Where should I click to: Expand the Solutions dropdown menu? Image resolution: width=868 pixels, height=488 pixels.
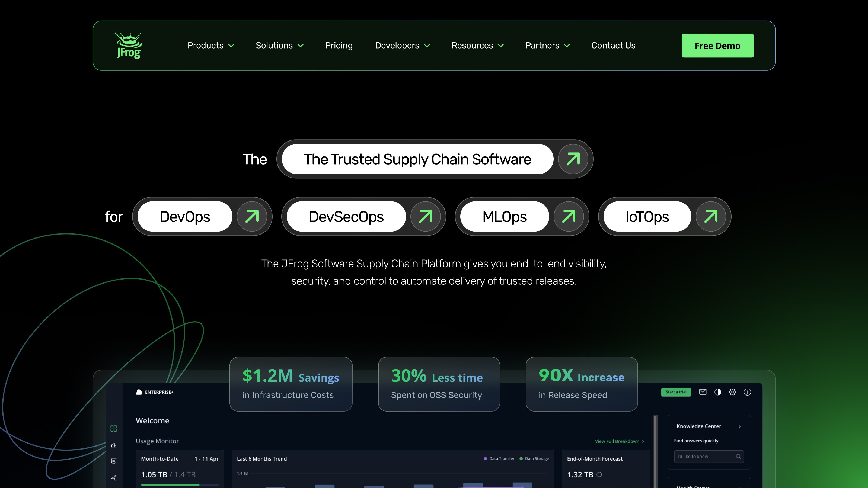click(280, 46)
